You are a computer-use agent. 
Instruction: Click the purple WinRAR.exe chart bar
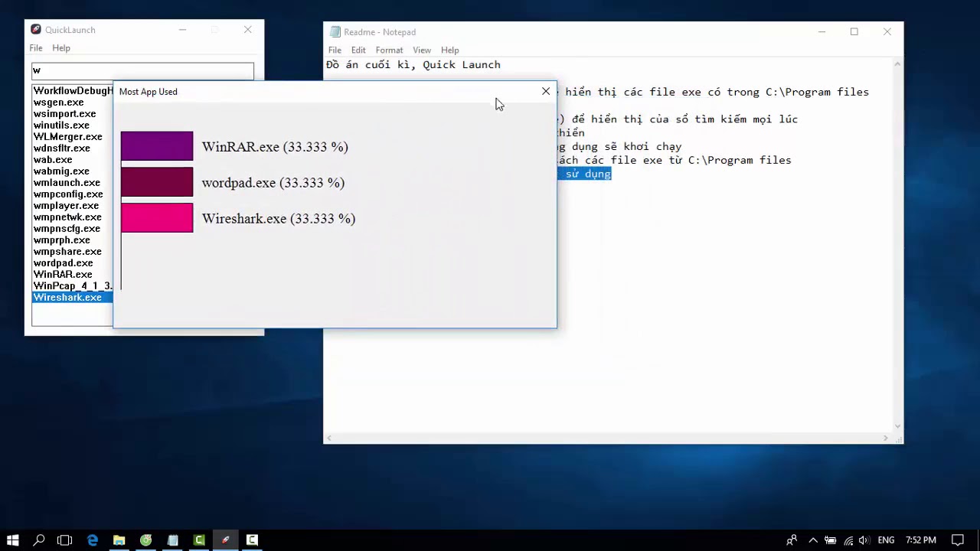click(x=157, y=146)
